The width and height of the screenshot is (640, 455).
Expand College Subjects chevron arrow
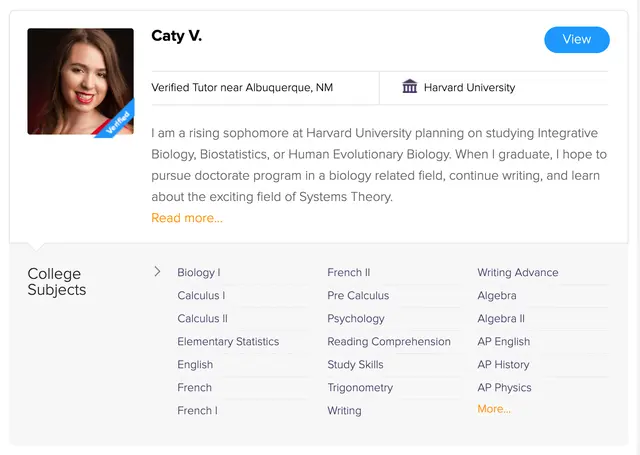tap(157, 271)
